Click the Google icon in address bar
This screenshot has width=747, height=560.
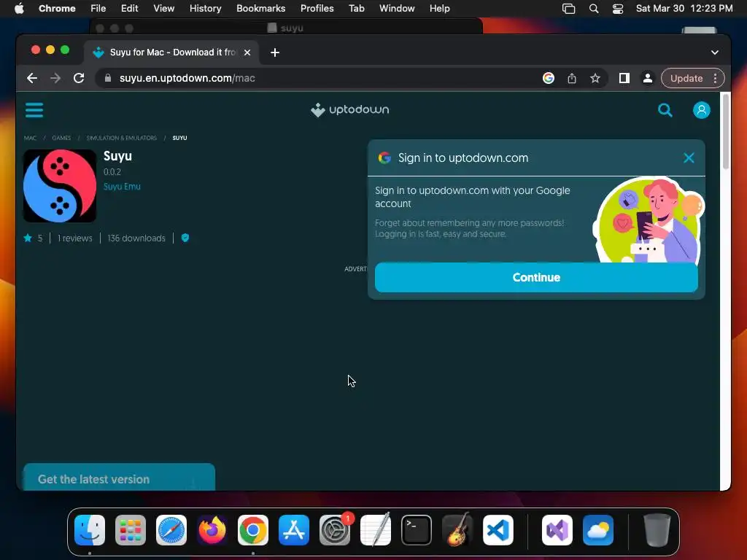tap(549, 78)
